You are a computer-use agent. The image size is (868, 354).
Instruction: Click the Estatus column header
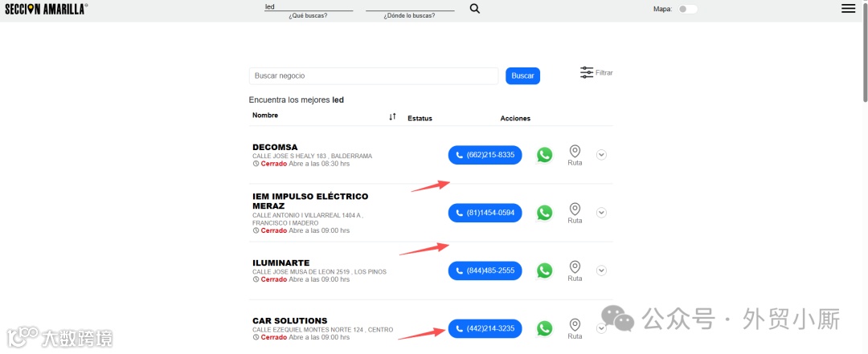[420, 118]
